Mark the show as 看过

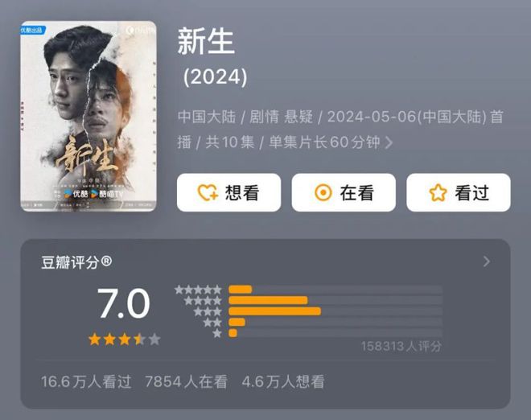(x=459, y=192)
